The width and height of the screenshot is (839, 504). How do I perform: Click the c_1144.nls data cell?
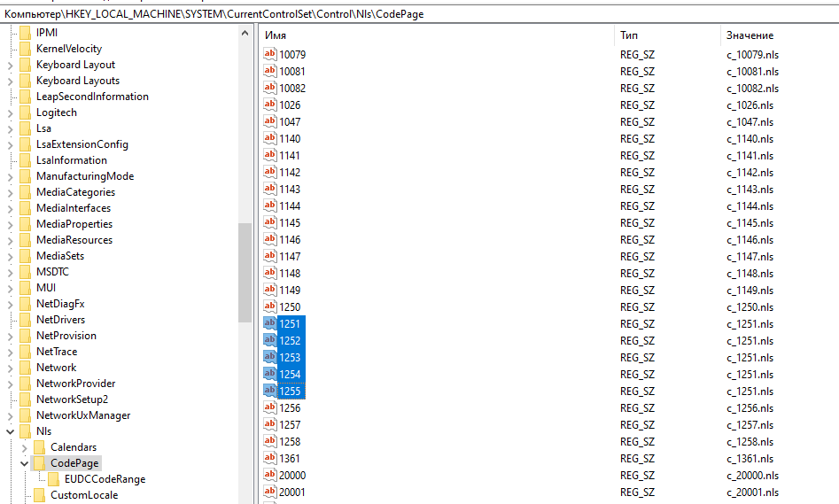point(750,206)
